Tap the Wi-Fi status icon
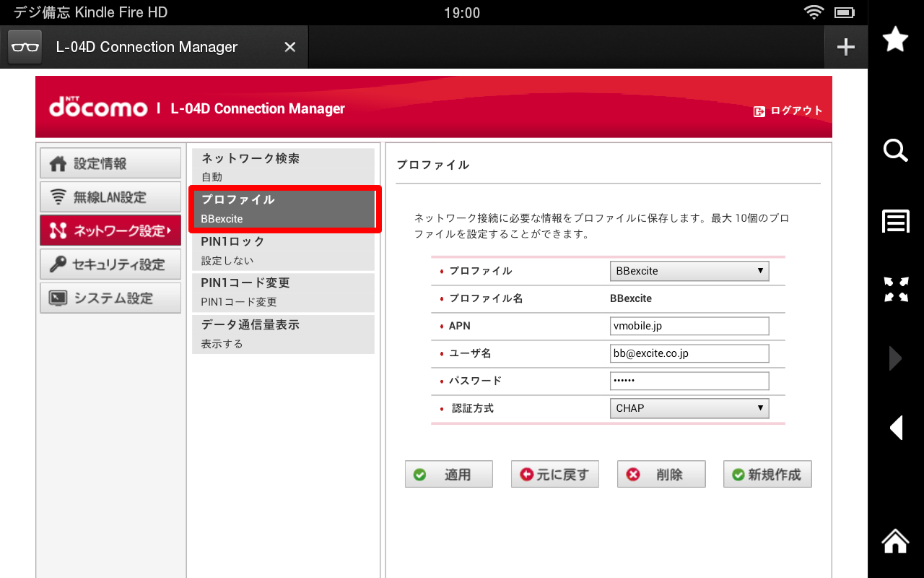 814,12
